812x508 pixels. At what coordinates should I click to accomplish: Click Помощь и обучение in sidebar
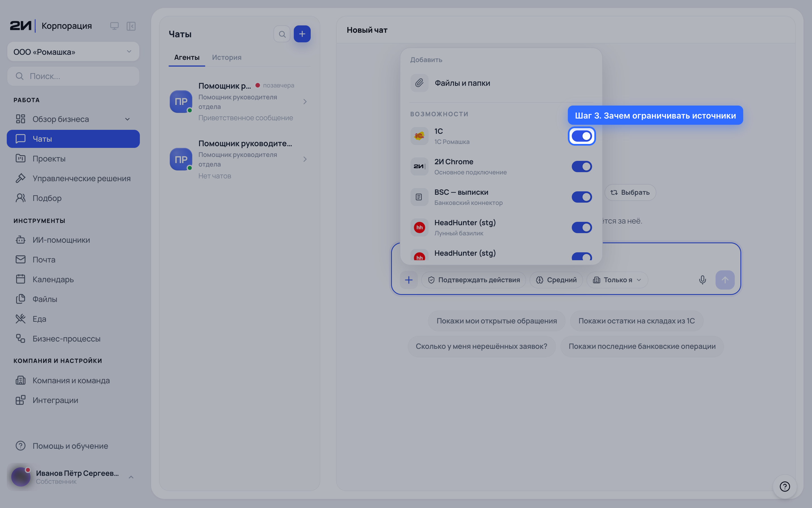pyautogui.click(x=73, y=446)
